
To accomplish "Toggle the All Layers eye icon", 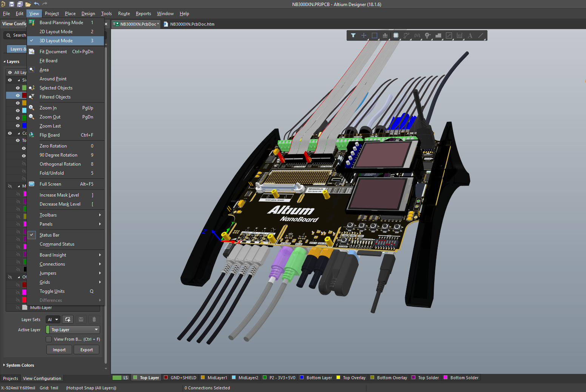I will (10, 72).
